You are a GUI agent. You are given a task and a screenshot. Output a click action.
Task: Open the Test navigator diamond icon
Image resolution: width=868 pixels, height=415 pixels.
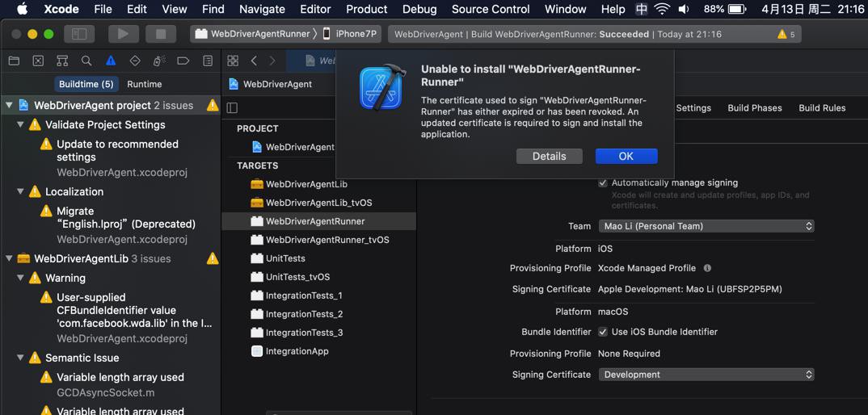[x=134, y=61]
